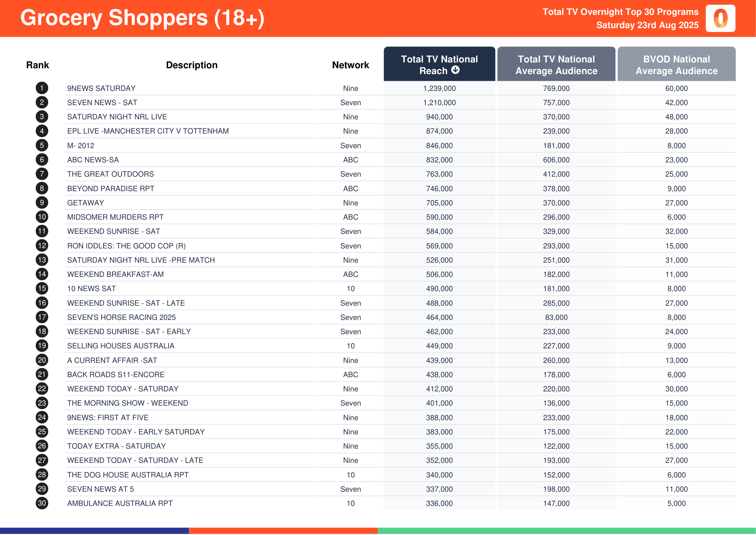Click the orange OzTAM logo icon

coord(720,18)
